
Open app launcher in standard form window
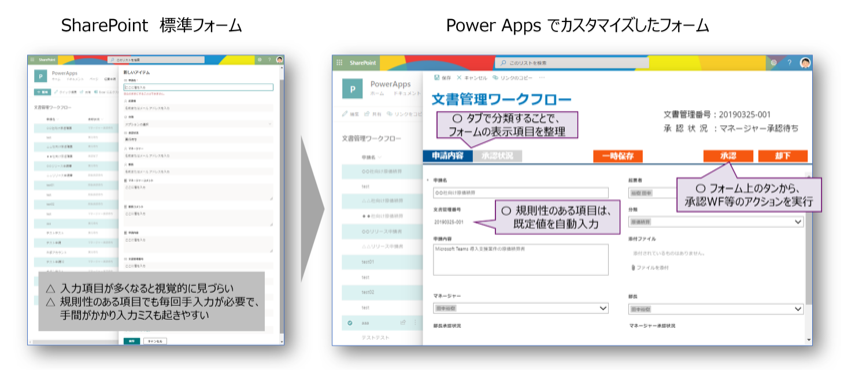[33, 59]
